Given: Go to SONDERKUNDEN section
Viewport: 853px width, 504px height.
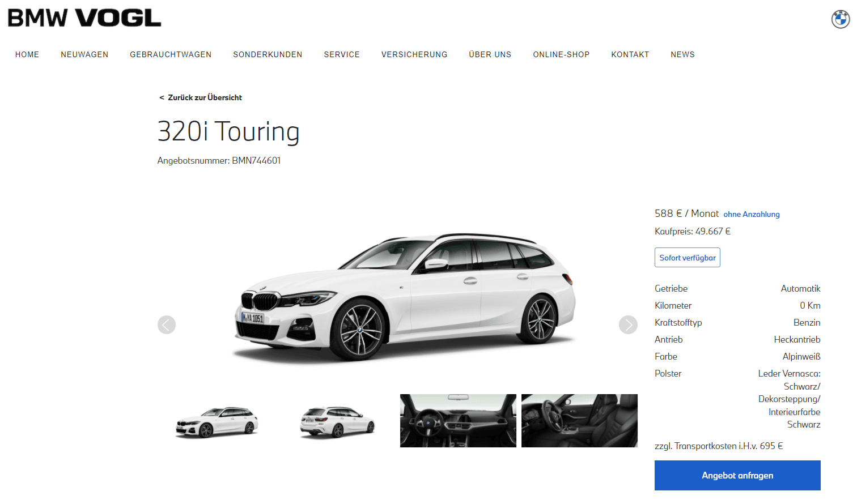Looking at the screenshot, I should (x=268, y=54).
